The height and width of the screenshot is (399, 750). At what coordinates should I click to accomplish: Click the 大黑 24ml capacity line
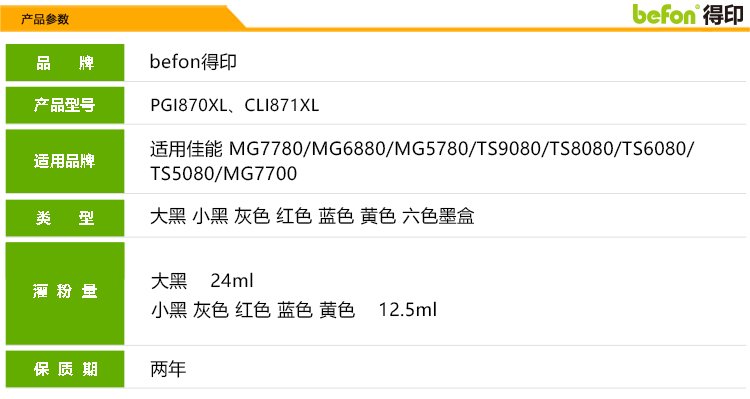(x=202, y=281)
